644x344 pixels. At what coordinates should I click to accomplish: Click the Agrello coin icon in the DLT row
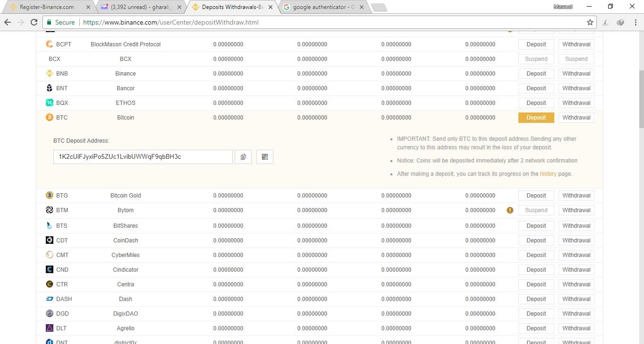[x=50, y=328]
